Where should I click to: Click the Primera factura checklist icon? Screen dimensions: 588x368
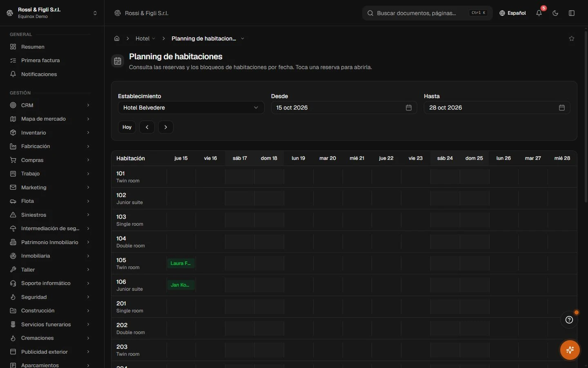[x=13, y=61]
